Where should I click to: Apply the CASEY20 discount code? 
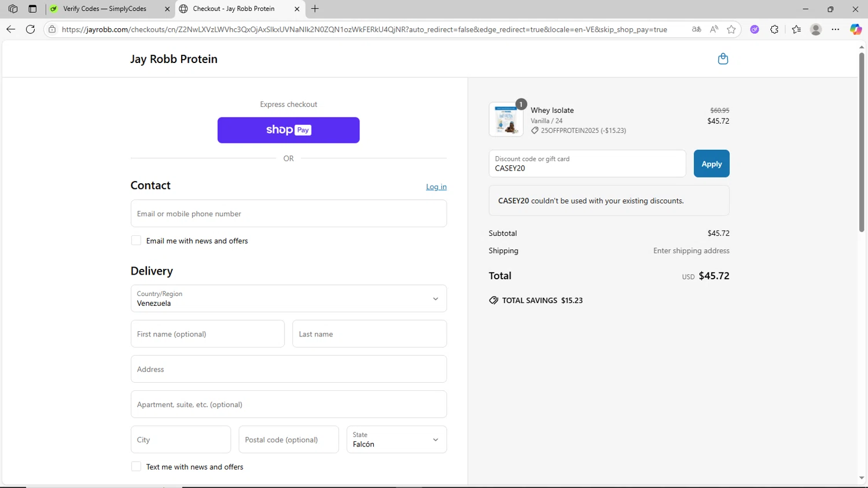point(711,164)
